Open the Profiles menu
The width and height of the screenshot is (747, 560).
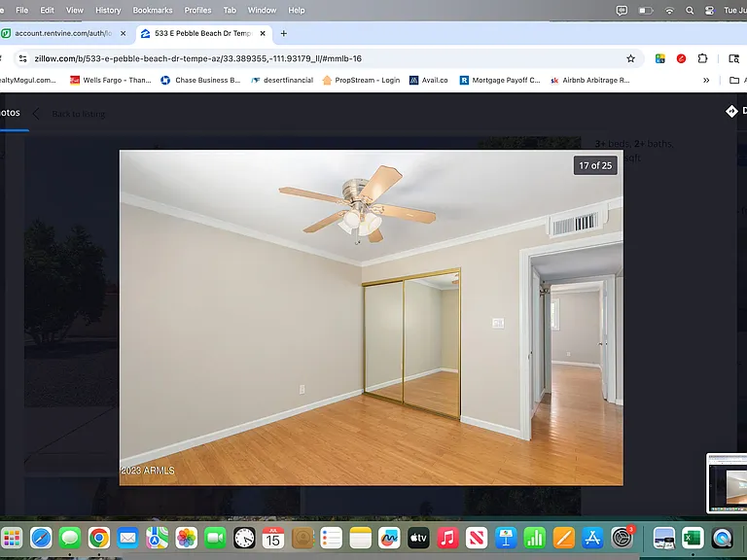pyautogui.click(x=197, y=10)
